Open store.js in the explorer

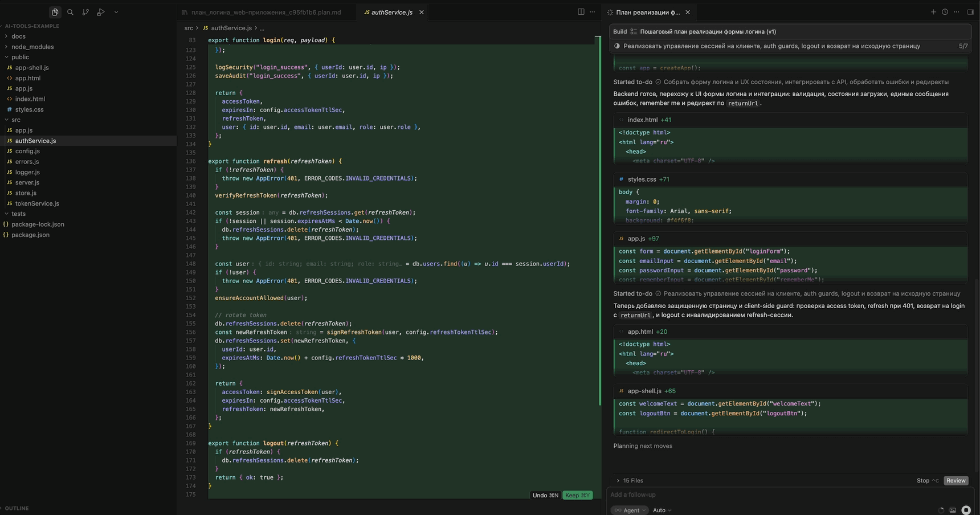coord(26,193)
